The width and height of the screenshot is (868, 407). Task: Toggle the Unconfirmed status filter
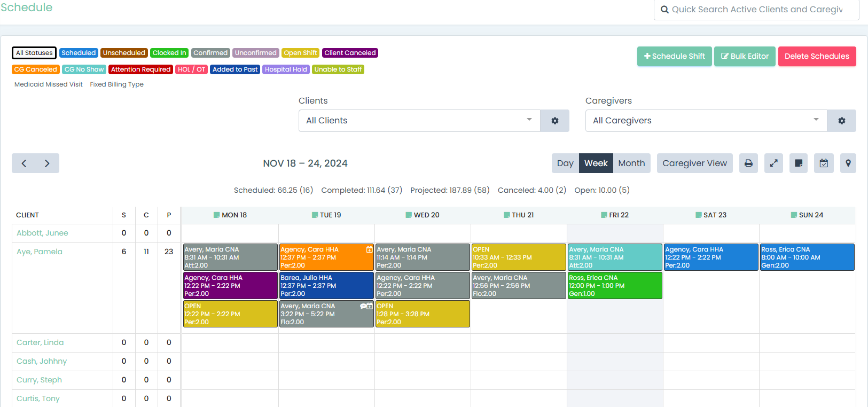pos(256,53)
